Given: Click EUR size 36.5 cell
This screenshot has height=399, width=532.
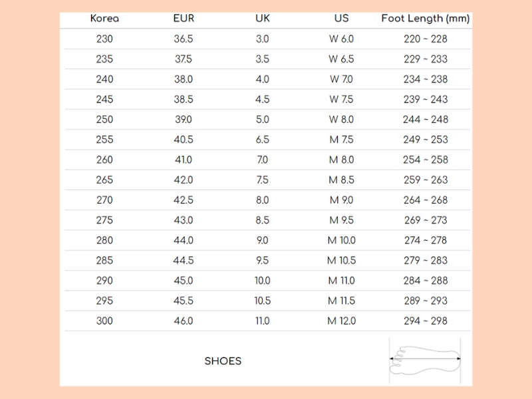Looking at the screenshot, I should [184, 39].
